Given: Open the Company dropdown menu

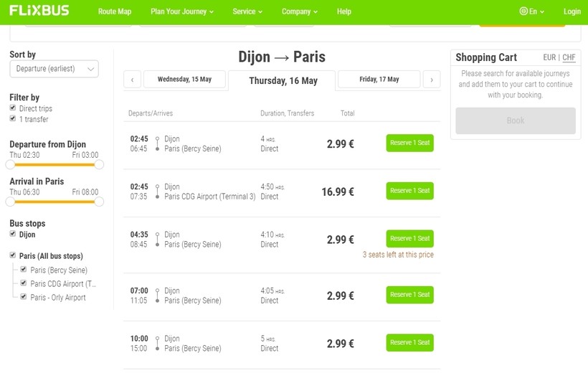Looking at the screenshot, I should pyautogui.click(x=300, y=11).
